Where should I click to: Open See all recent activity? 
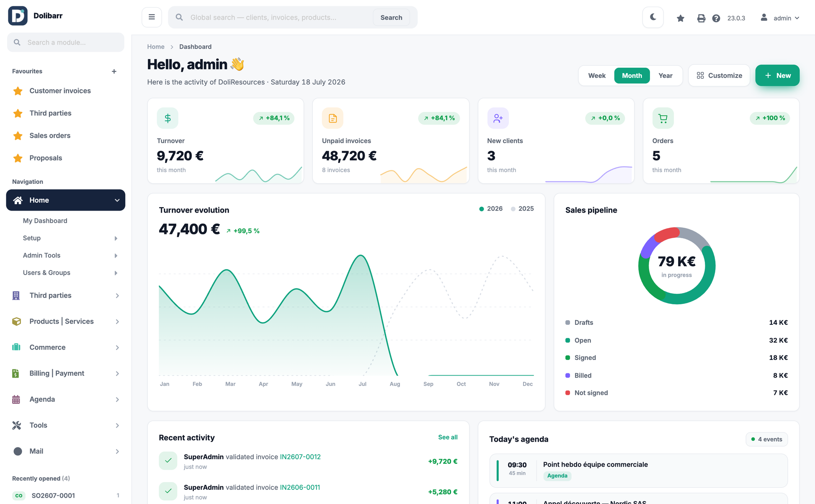(448, 437)
